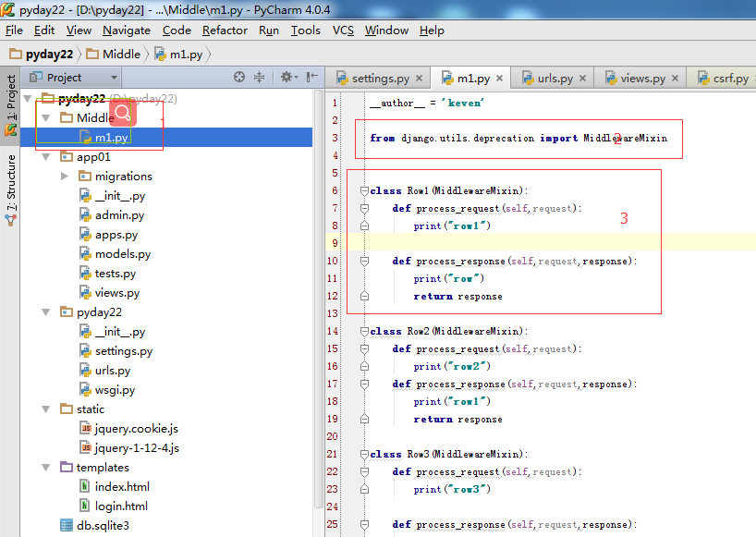The height and width of the screenshot is (537, 756).
Task: Expand the migrations folder
Action: coord(65,177)
